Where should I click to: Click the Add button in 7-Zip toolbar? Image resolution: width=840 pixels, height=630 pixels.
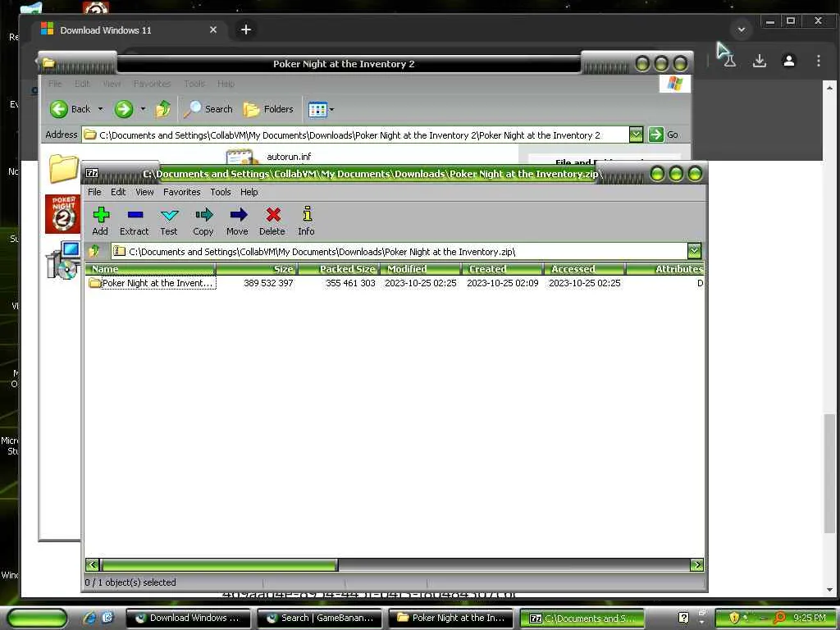(100, 221)
